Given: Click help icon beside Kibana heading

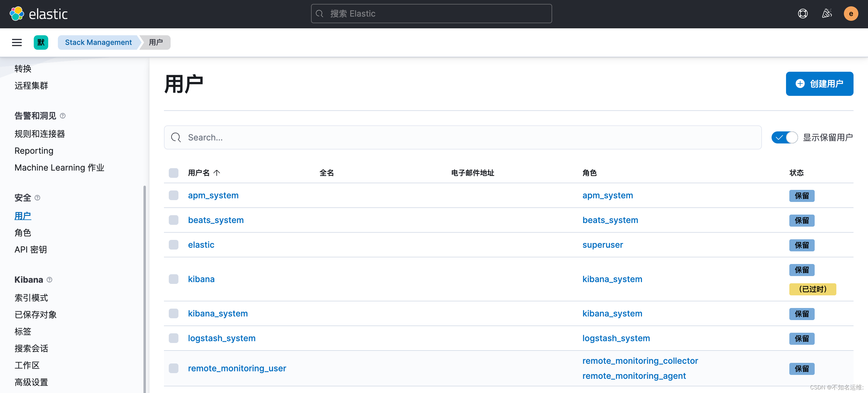Looking at the screenshot, I should (x=49, y=280).
